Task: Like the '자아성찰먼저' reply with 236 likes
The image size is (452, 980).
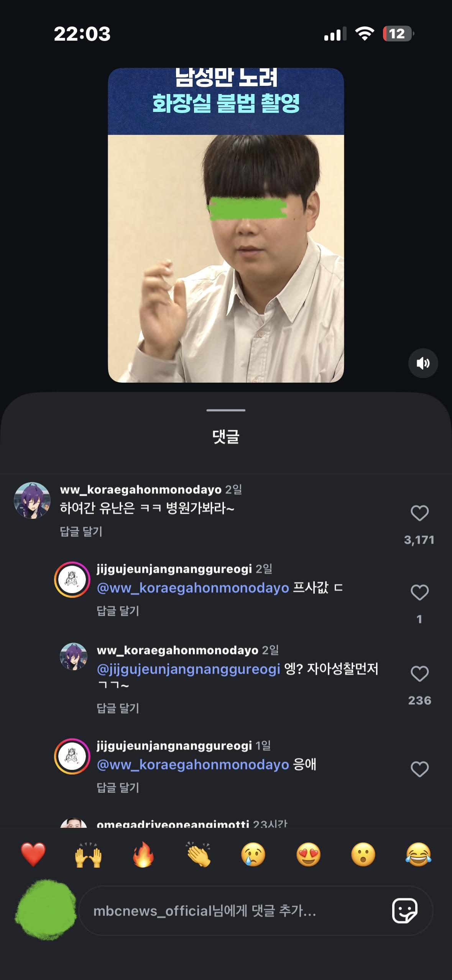Action: [x=419, y=674]
